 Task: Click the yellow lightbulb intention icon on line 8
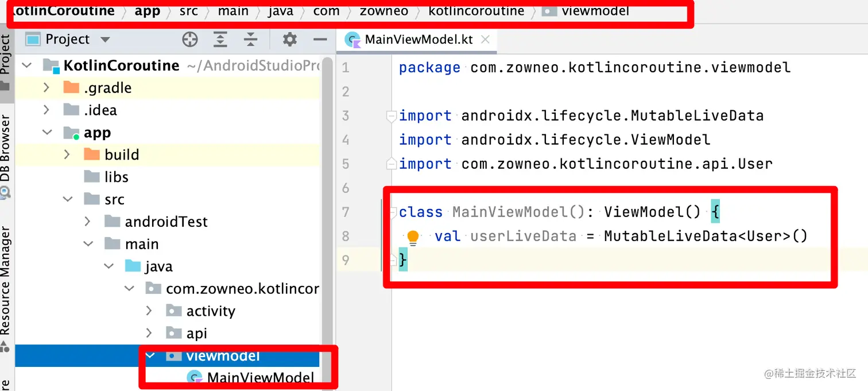(413, 237)
